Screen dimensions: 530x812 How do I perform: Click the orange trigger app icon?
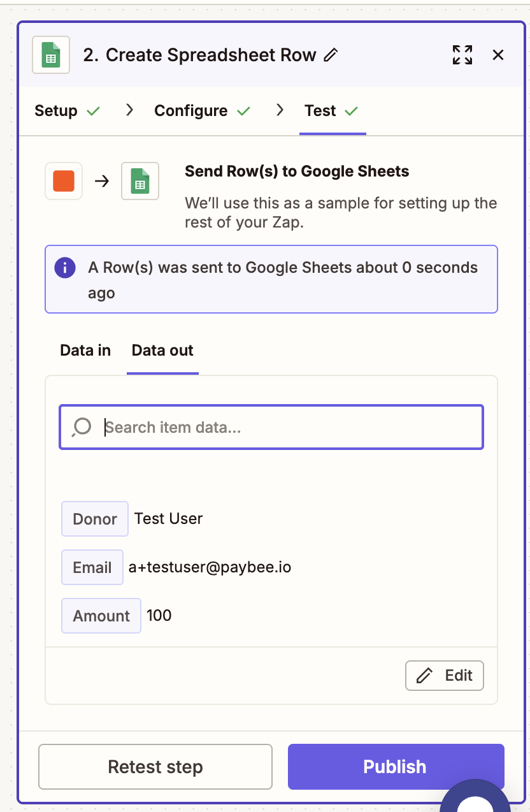(64, 181)
